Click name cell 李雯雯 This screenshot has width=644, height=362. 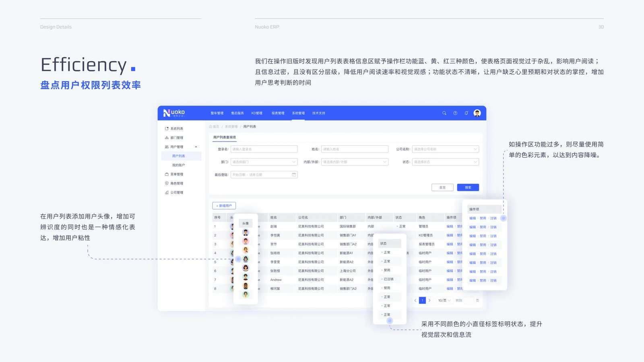click(x=275, y=262)
